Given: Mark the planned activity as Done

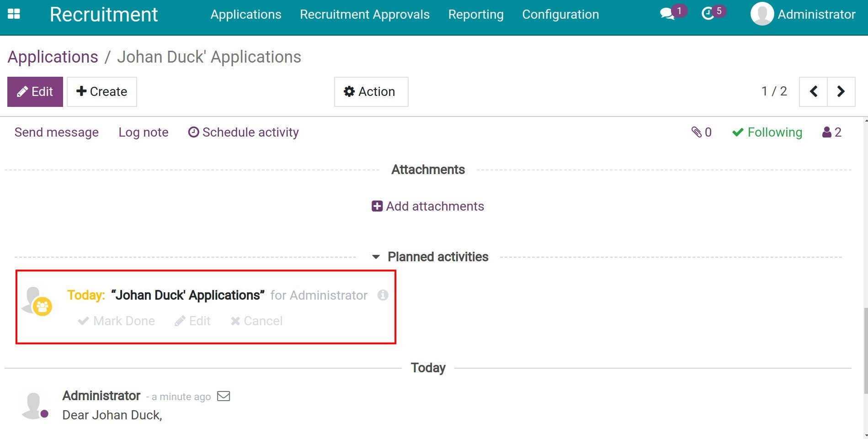Looking at the screenshot, I should 116,321.
